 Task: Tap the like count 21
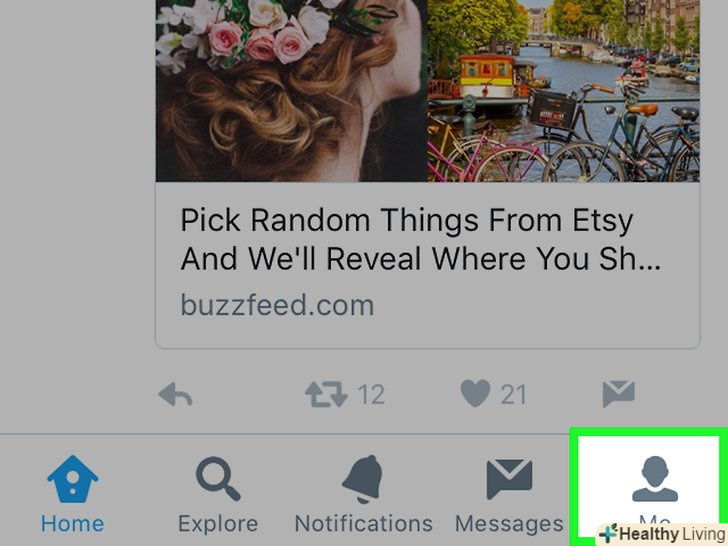(x=513, y=395)
